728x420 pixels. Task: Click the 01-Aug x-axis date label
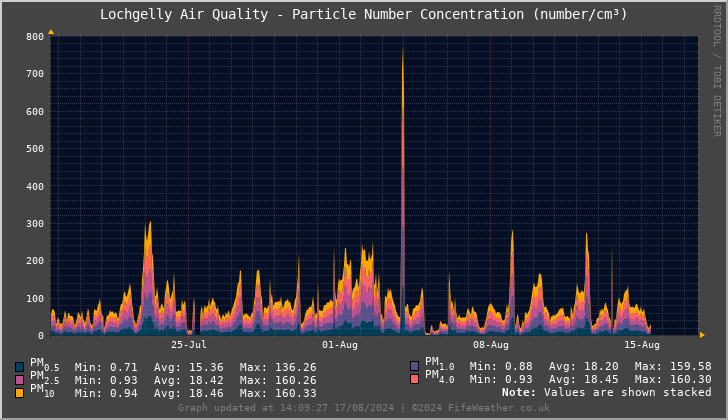[x=340, y=345]
